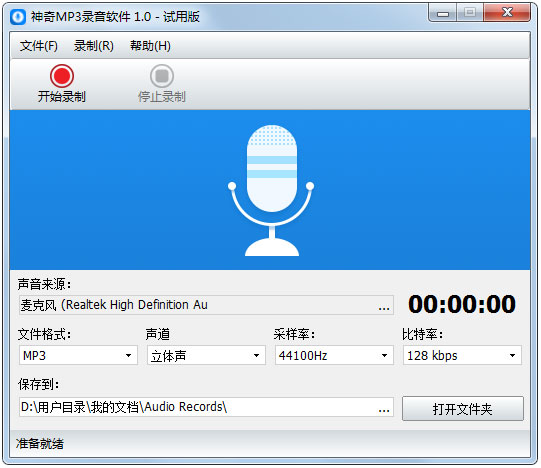Expand the 文件格式 MP3 dropdown
Screen dimensions: 541x468
tap(78, 355)
